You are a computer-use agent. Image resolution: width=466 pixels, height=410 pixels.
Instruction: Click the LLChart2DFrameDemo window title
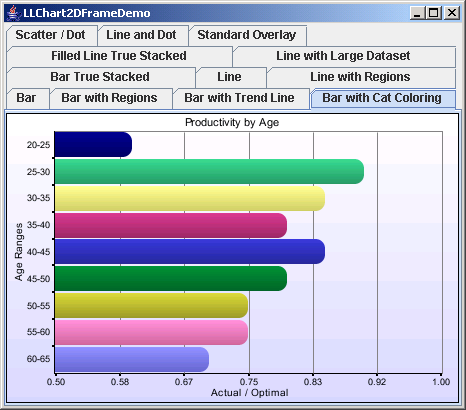[x=87, y=13]
